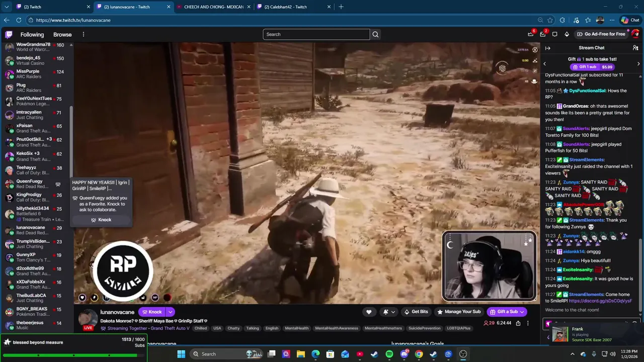Expand the Knock button dropdown arrow
The height and width of the screenshot is (362, 644).
coord(171,312)
